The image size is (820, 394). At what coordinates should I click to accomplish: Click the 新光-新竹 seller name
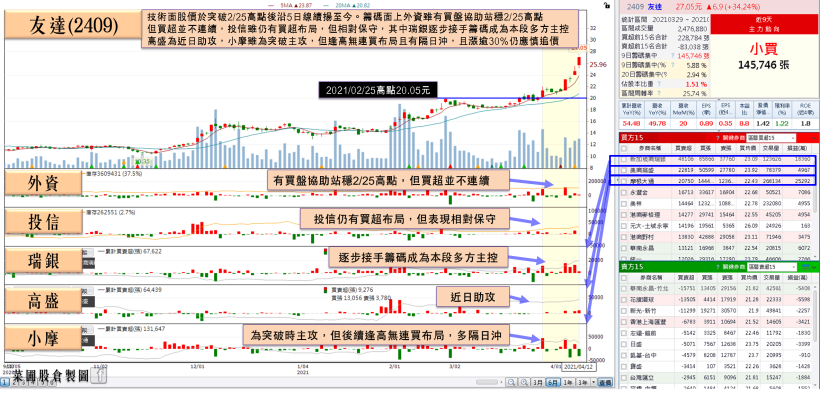[643, 311]
